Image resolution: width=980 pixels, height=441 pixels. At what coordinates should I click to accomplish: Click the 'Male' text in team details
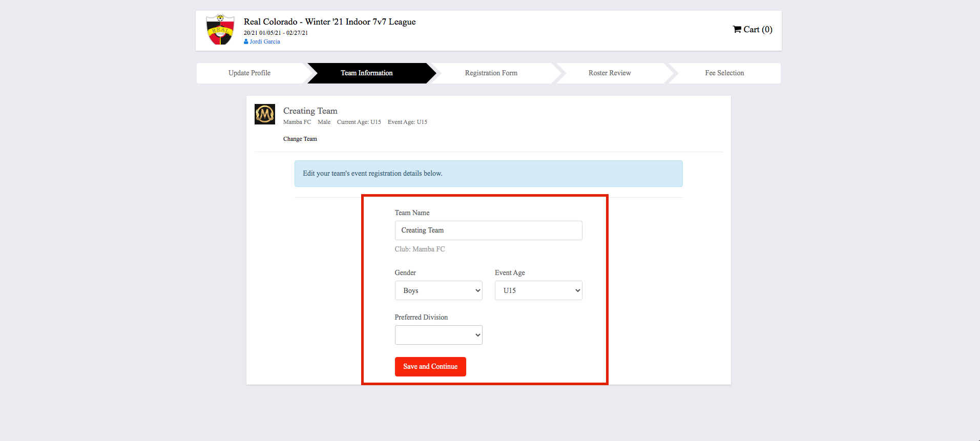click(324, 122)
